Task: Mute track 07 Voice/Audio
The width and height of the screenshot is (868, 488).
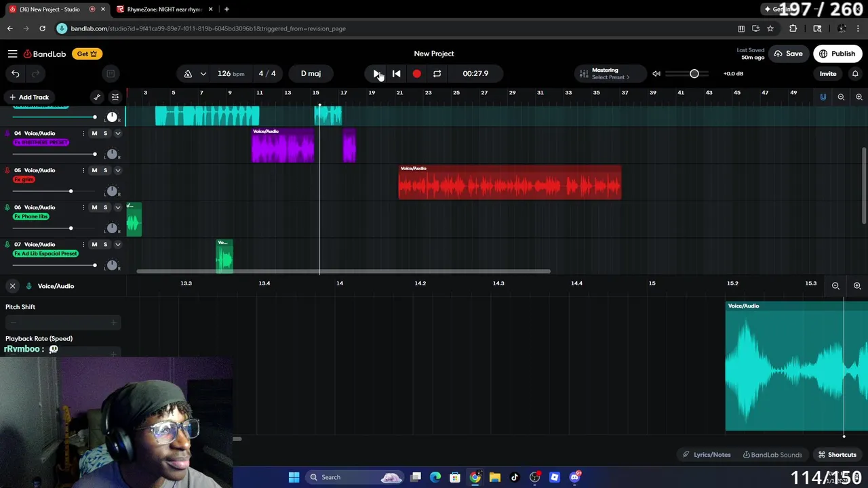Action: pyautogui.click(x=94, y=244)
